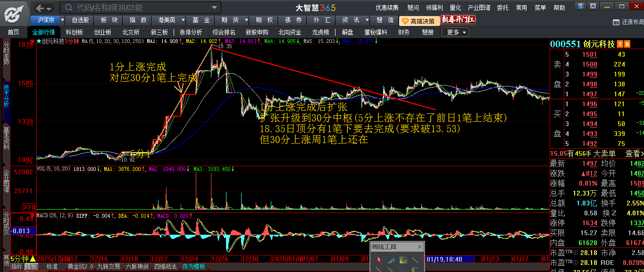Open the 产业图谱 menu
This screenshot has width=644, height=272.
pyautogui.click(x=479, y=8)
